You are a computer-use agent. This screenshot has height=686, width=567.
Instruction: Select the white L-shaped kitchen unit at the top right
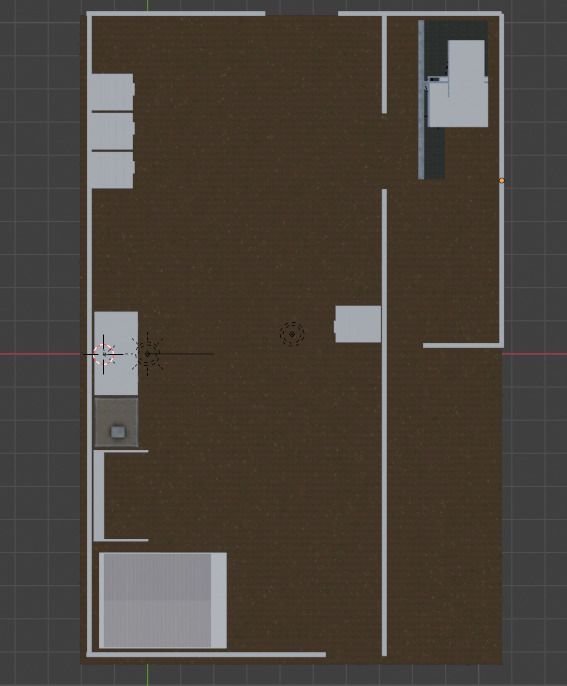point(458,84)
